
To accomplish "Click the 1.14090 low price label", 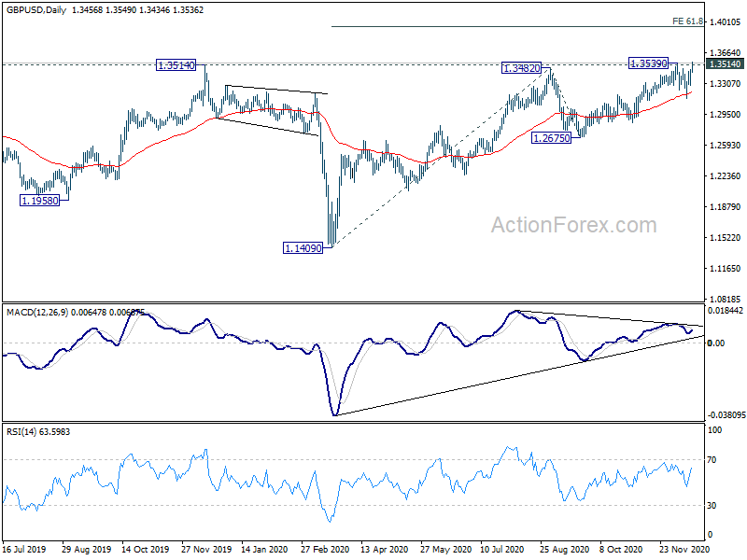I will coord(303,248).
